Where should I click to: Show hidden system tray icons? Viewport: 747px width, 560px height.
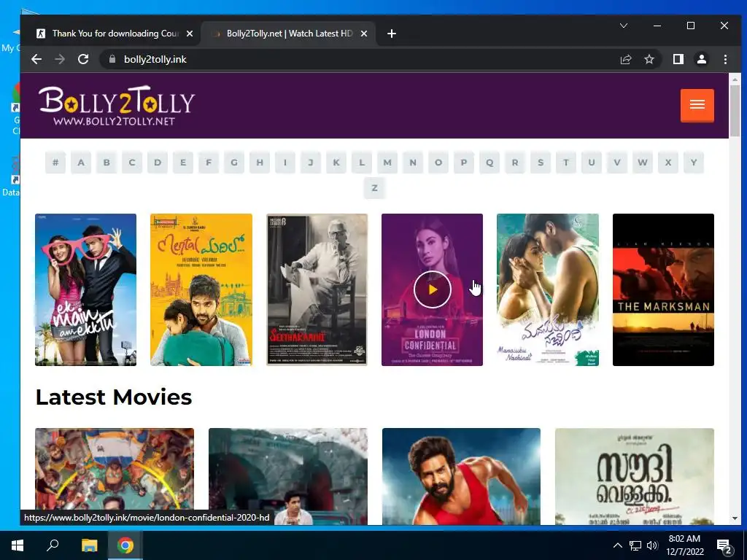click(x=617, y=545)
